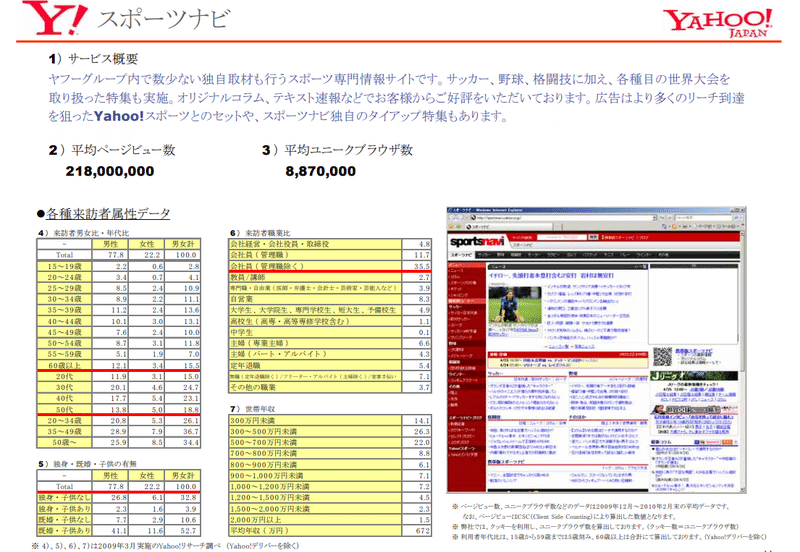Click the 各種来訪者属性データ heading
This screenshot has width=800, height=552.
[104, 214]
